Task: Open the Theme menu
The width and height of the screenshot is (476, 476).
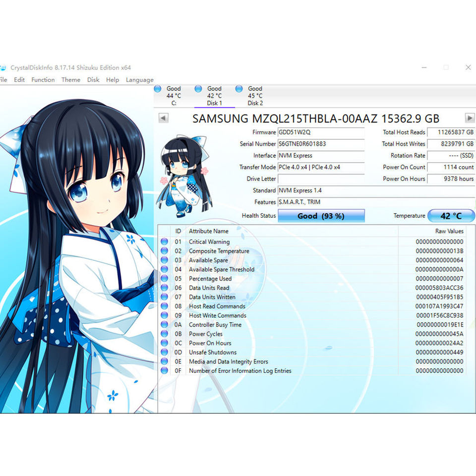Action: [71, 80]
